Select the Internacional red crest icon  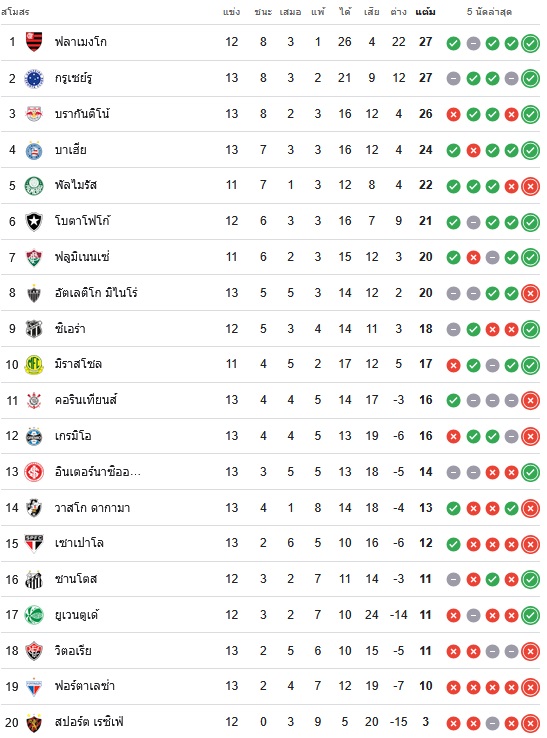click(34, 472)
